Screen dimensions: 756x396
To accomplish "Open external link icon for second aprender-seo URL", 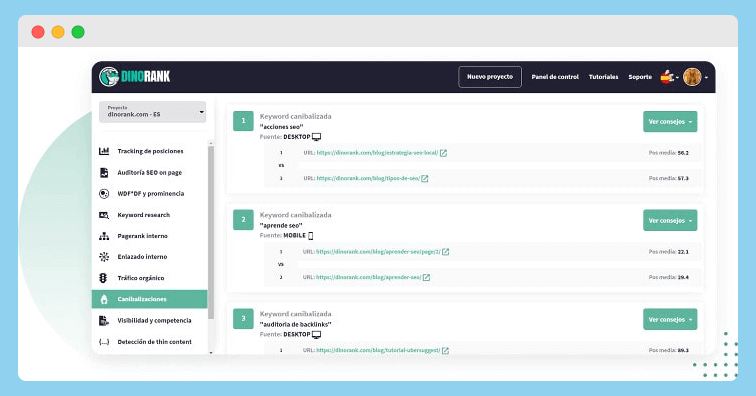I will point(426,277).
